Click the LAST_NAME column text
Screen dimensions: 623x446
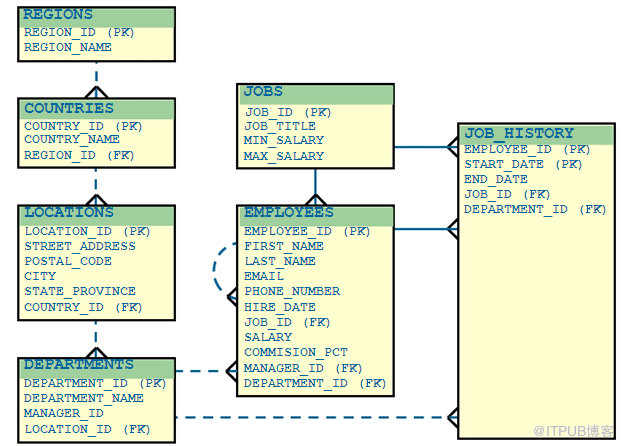tap(280, 261)
